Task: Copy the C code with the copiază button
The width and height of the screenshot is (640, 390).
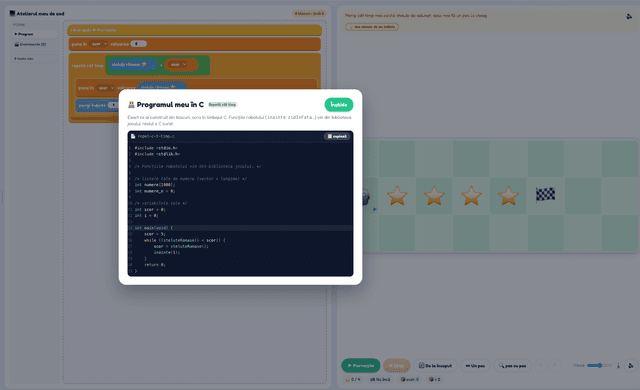Action: click(337, 136)
